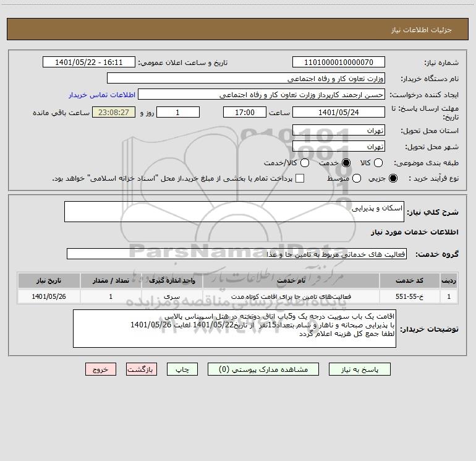This screenshot has width=476, height=461.
Task: Click the ردیف column header
Action: [449, 280]
